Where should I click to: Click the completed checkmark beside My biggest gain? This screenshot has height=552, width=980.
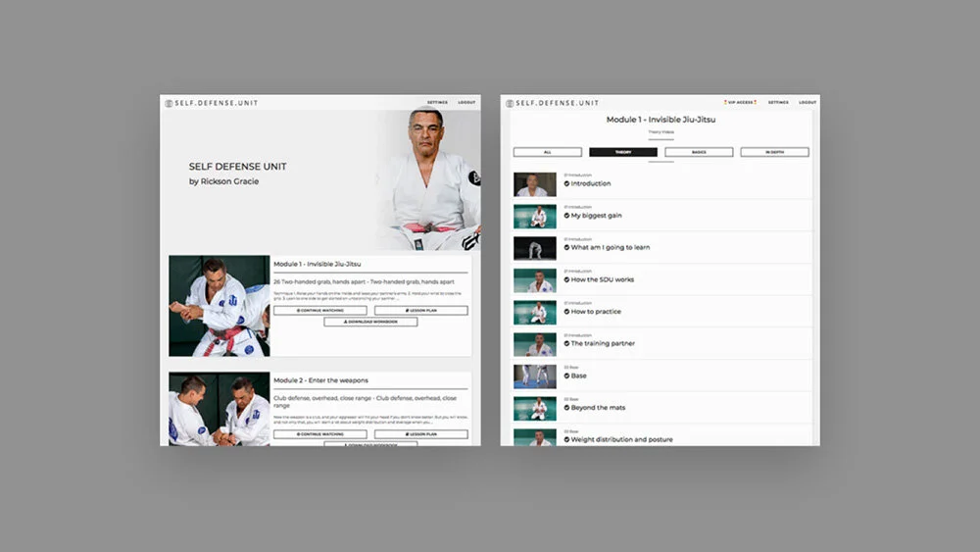coord(566,216)
